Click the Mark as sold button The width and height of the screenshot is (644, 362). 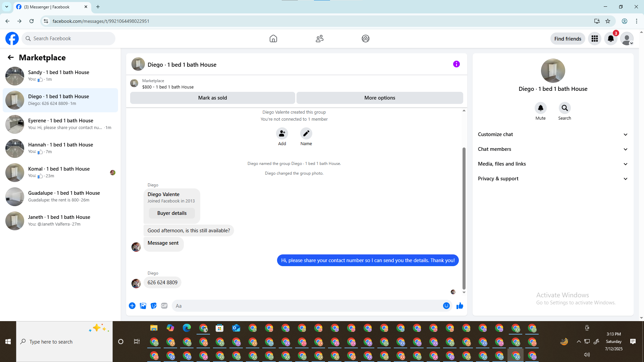[x=212, y=98]
